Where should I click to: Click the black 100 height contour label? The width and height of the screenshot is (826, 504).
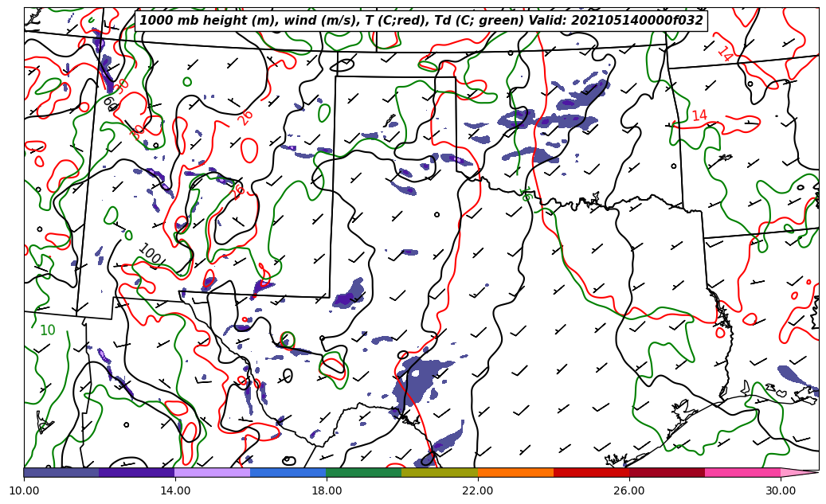[150, 255]
